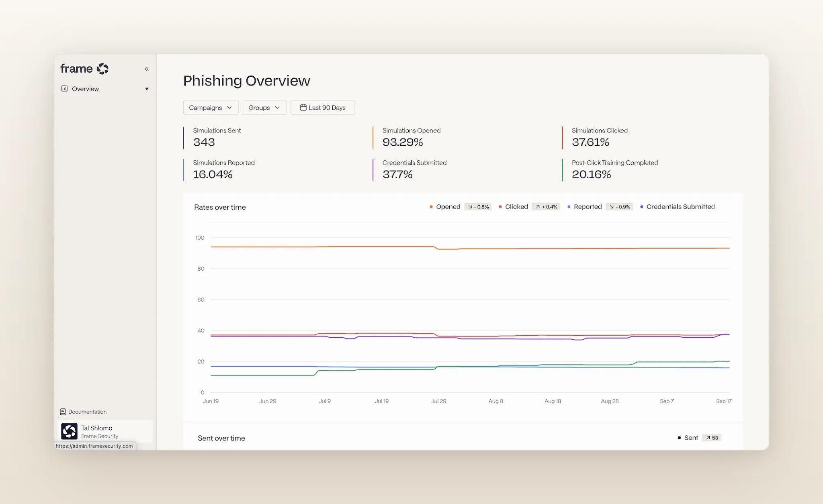Click the frame logo icon
This screenshot has width=823, height=504.
click(102, 69)
